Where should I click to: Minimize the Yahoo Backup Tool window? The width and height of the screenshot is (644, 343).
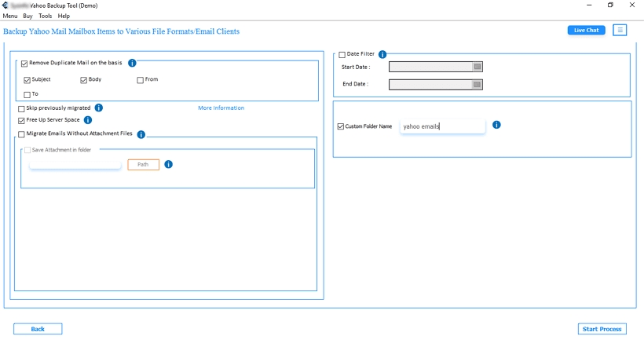point(589,5)
